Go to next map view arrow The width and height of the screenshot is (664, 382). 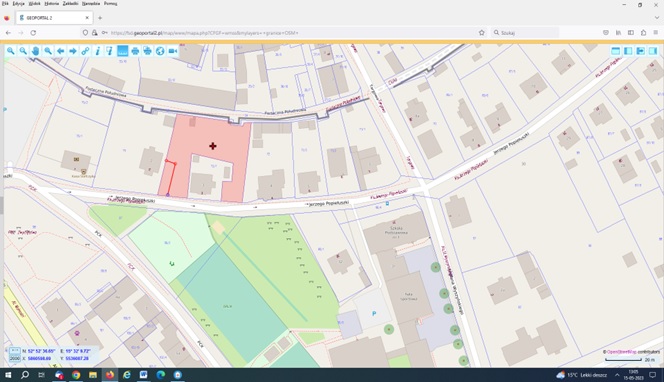(73, 51)
